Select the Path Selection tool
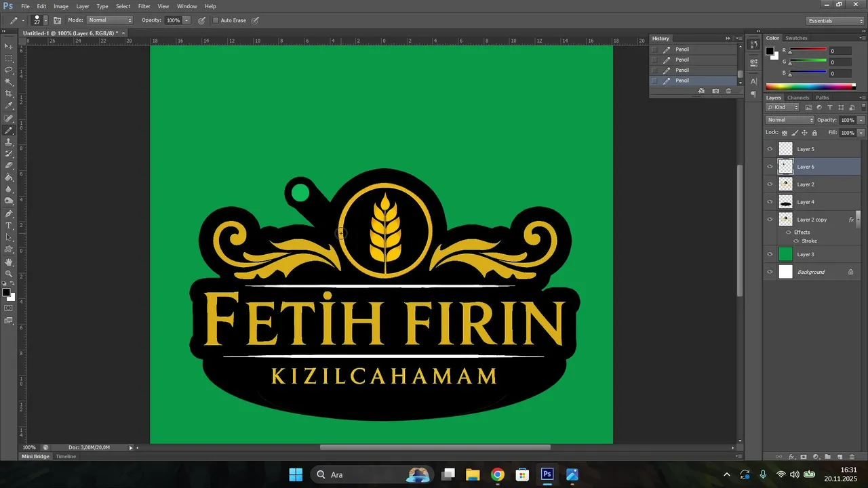The width and height of the screenshot is (868, 488). (x=9, y=237)
